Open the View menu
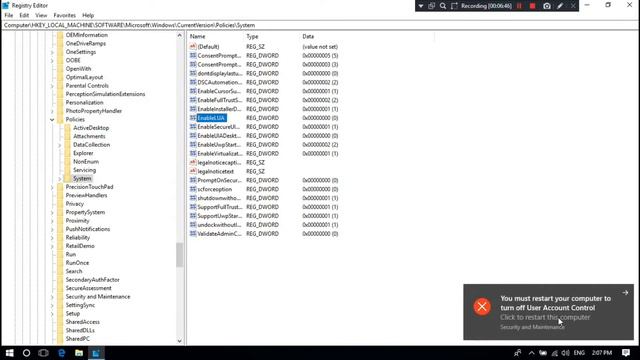 click(41, 15)
